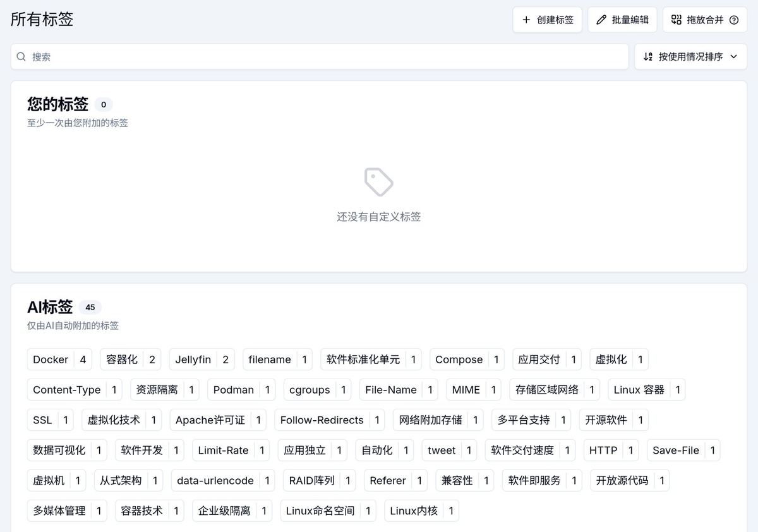This screenshot has width=758, height=532.
Task: Click the help question-mark icon beside 拖放合并
Action: coord(734,20)
